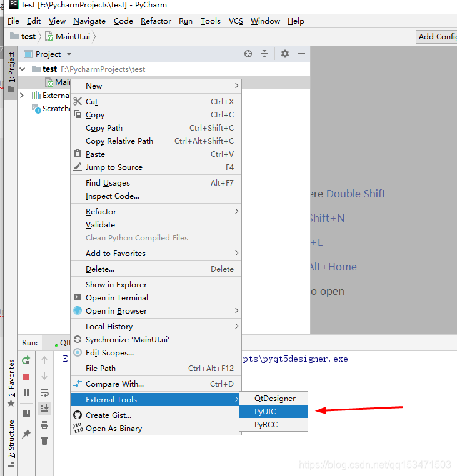This screenshot has height=476, width=457.
Task: Click the GitHub icon beside Create Gist
Action: [x=78, y=415]
